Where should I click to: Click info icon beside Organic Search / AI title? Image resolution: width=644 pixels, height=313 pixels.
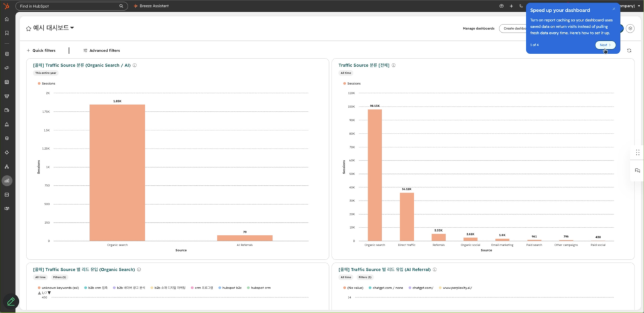(x=135, y=65)
